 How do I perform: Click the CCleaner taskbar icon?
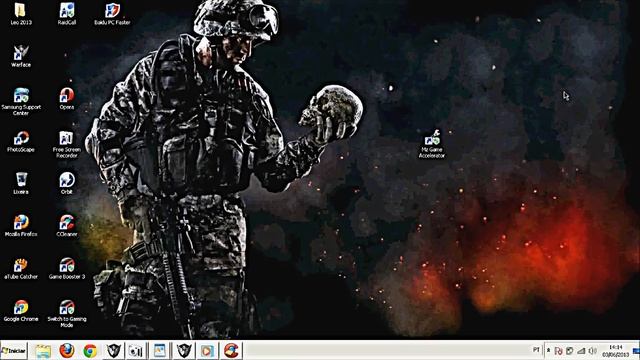(x=231, y=351)
